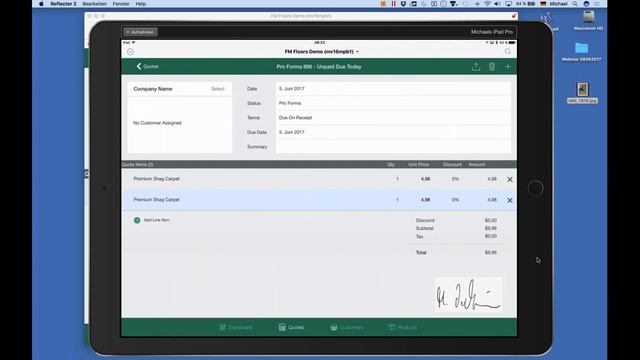Tap Select next to Company Name
640x360 pixels.
click(218, 89)
